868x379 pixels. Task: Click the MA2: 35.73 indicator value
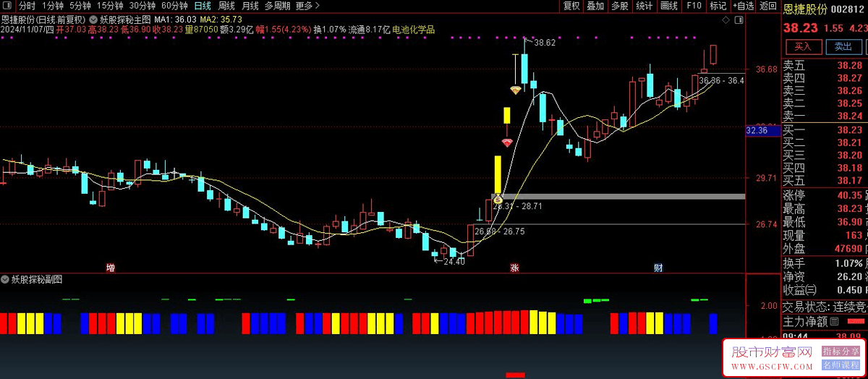click(221, 19)
